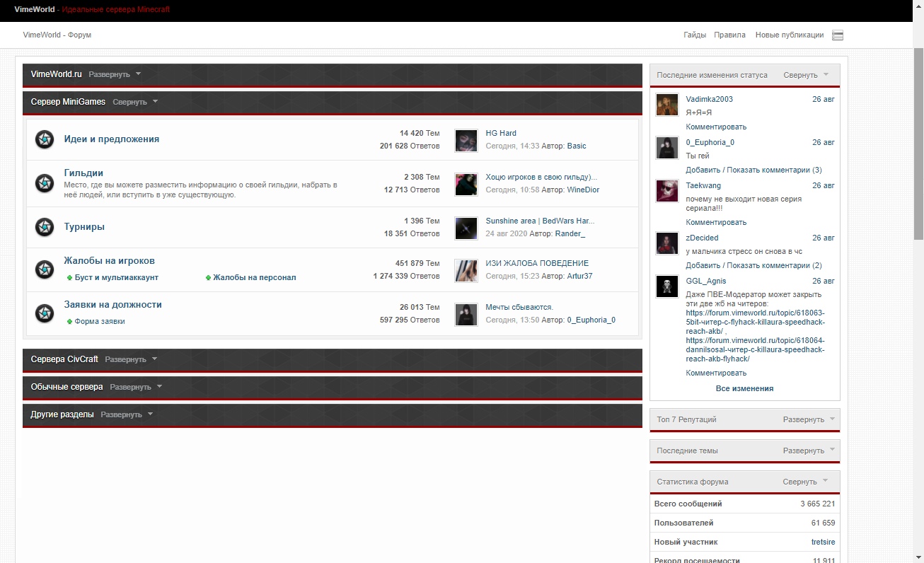Click the forum icon beside Турниры
Viewport: 924px width, 563px height.
45,227
